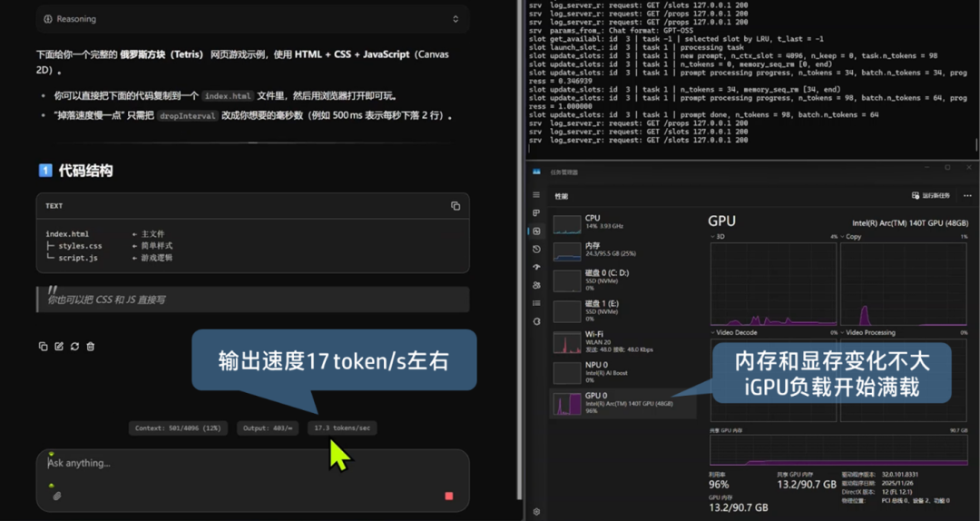This screenshot has width=980, height=521.
Task: Click the index.html inline code label
Action: [228, 96]
